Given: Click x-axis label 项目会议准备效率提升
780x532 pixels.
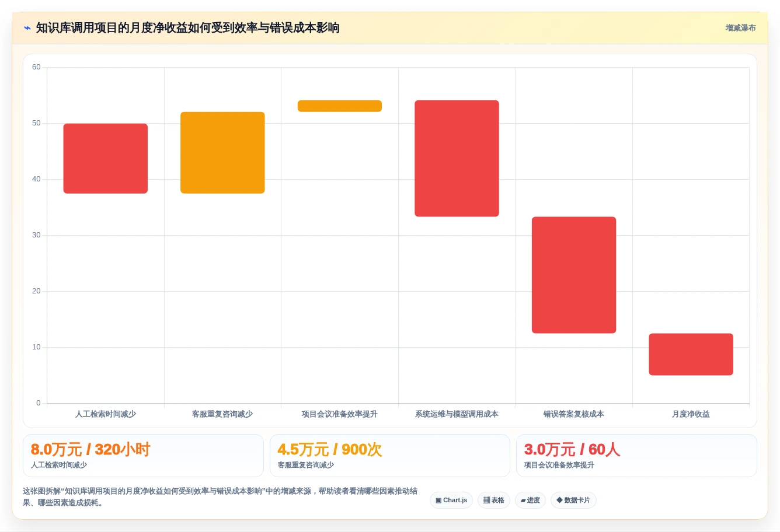Looking at the screenshot, I should point(340,414).
